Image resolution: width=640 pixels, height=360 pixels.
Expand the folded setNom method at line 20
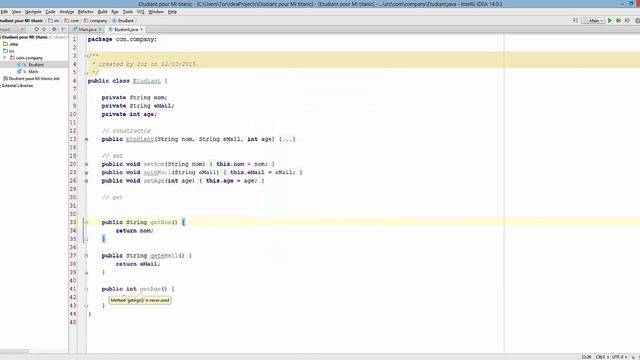(86, 164)
